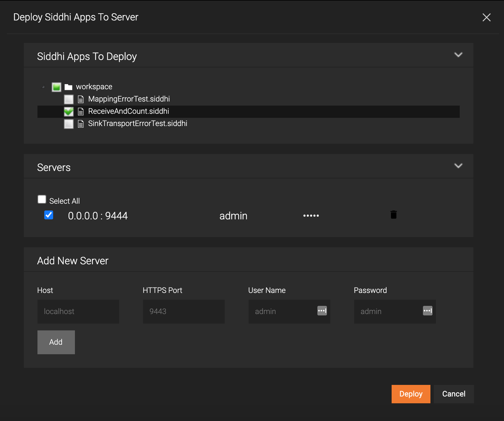
Task: Focus the HTTPS Port input field
Action: pos(184,312)
